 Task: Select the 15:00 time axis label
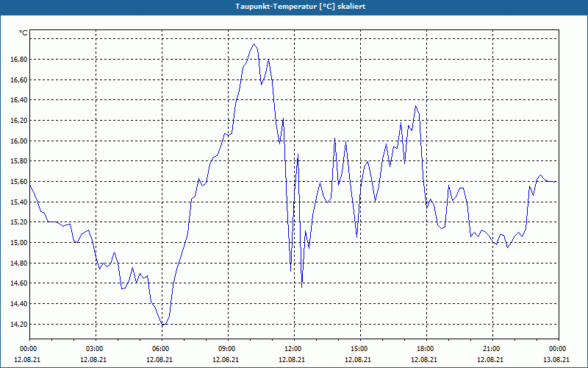tap(360, 349)
